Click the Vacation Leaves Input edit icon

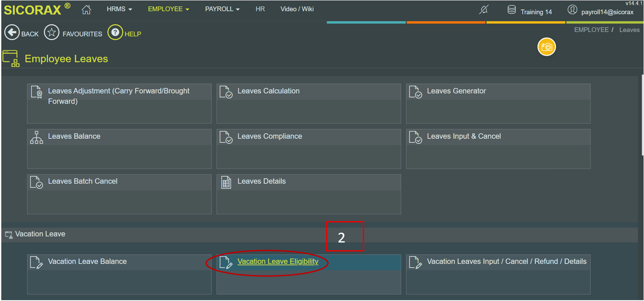point(416,263)
